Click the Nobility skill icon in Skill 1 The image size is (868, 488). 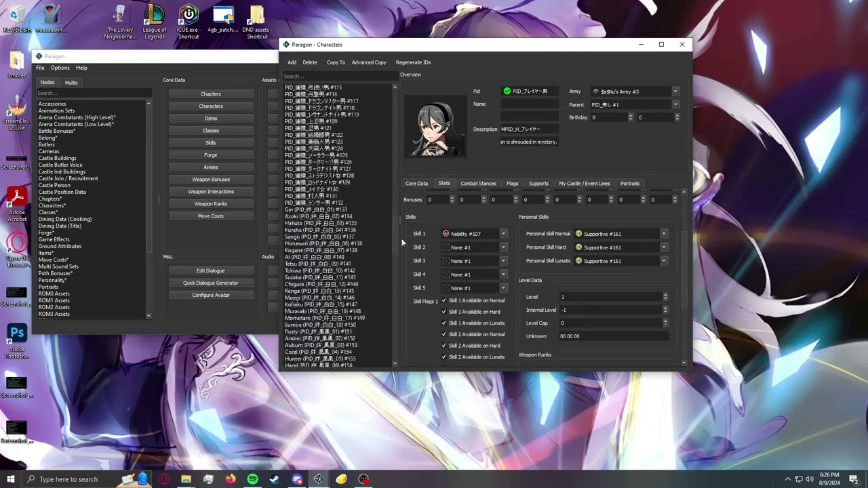point(446,234)
